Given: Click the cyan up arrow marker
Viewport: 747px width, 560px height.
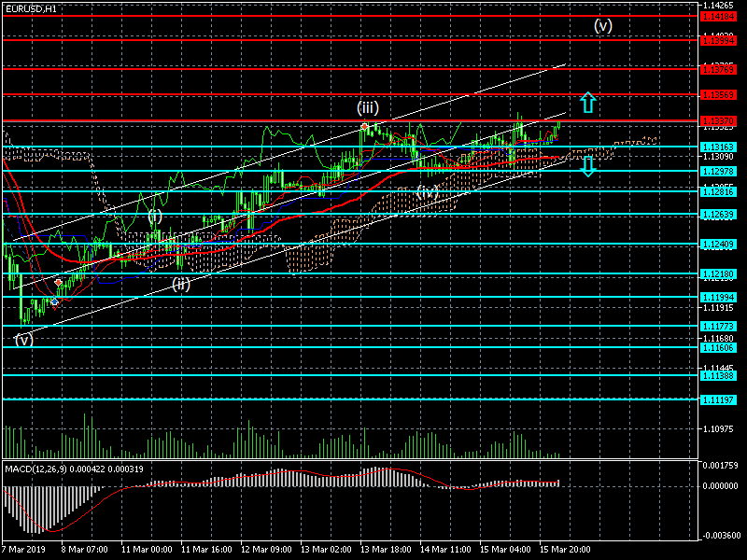Looking at the screenshot, I should click(x=586, y=103).
